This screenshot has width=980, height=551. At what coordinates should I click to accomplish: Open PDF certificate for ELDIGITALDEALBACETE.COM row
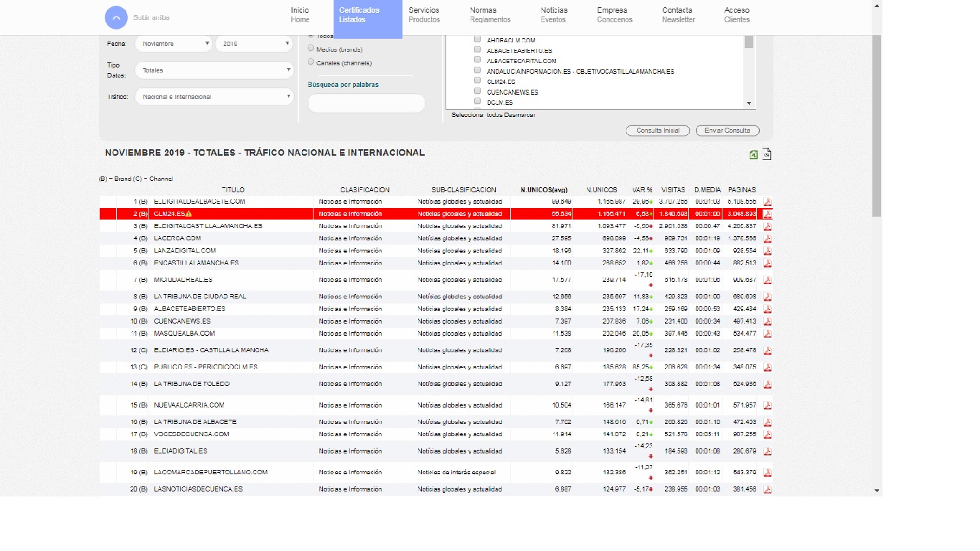point(767,202)
